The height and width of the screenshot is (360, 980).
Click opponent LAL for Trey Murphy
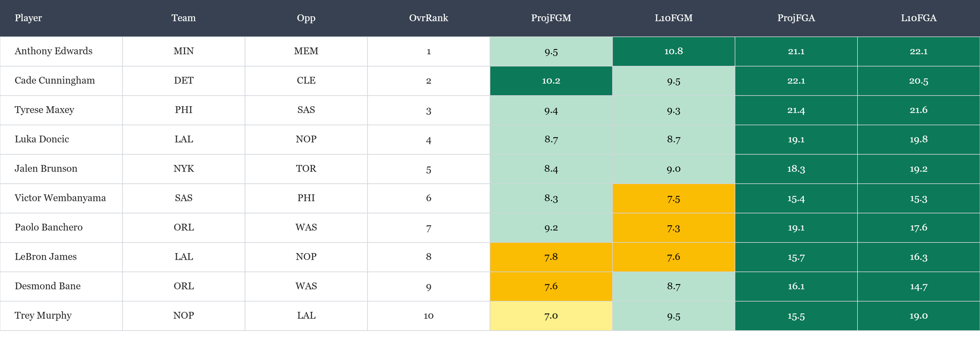coord(306,316)
